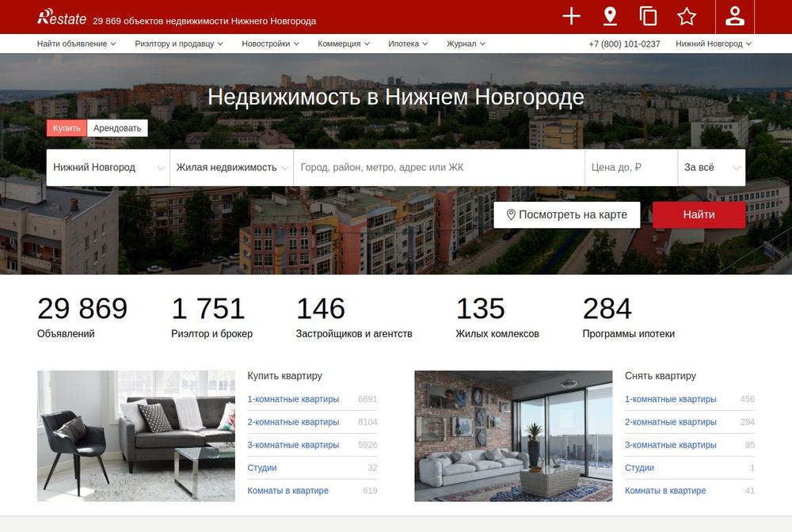The height and width of the screenshot is (532, 792).
Task: Open 3-комнатные квартиры under Купить квартиру
Action: coord(293,445)
